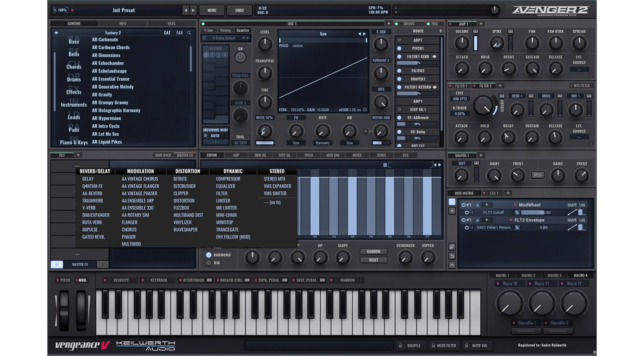Image resolution: width=644 pixels, height=356 pixels.
Task: Select the WAVESHAPER distortion effect
Action: pyautogui.click(x=185, y=230)
